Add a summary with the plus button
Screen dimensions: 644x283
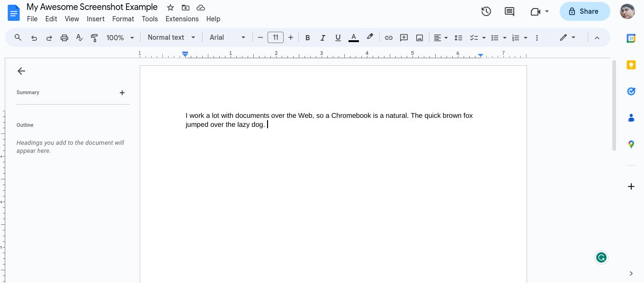[x=122, y=93]
